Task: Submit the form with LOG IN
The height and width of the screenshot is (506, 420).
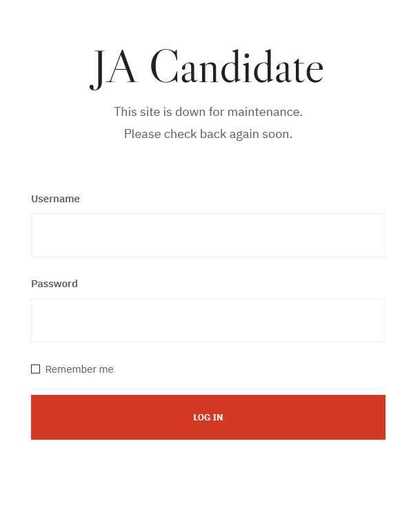Action: (x=208, y=417)
